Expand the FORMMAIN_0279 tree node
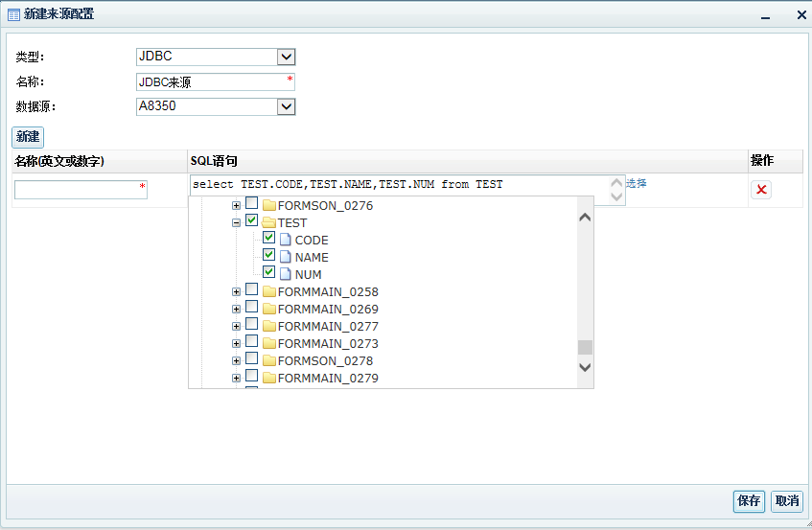 236,378
